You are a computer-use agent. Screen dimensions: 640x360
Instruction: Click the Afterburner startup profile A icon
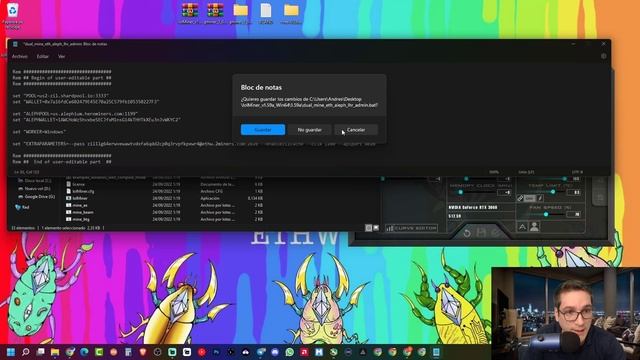point(522,227)
